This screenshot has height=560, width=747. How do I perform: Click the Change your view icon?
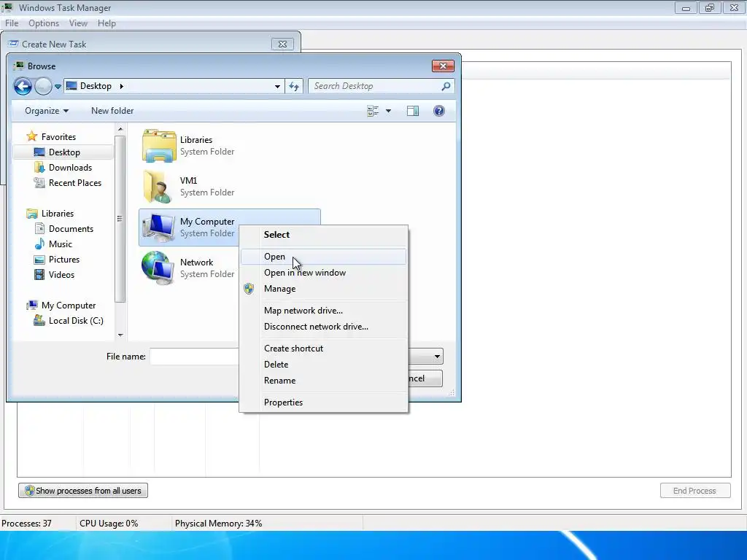[373, 111]
